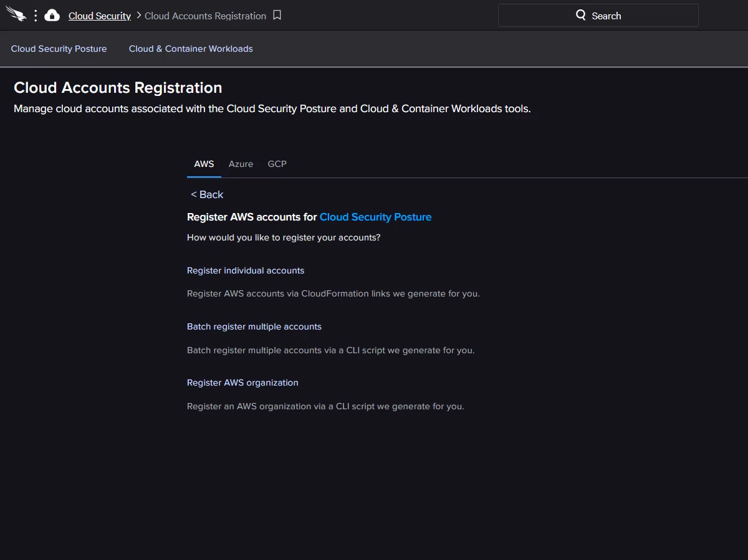Select the AWS tab
Image resolution: width=748 pixels, height=560 pixels.
(204, 164)
